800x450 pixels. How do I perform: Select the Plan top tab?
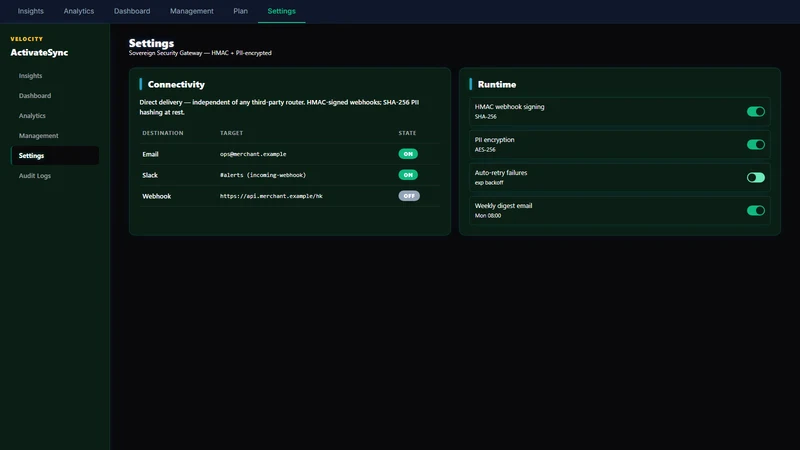pos(240,11)
